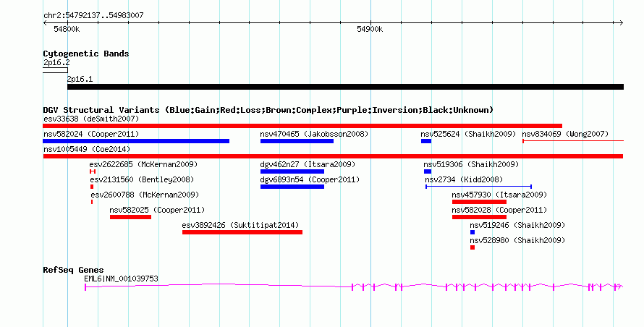Open the esv3892426 (Suktitipat2014) label

coord(241,225)
